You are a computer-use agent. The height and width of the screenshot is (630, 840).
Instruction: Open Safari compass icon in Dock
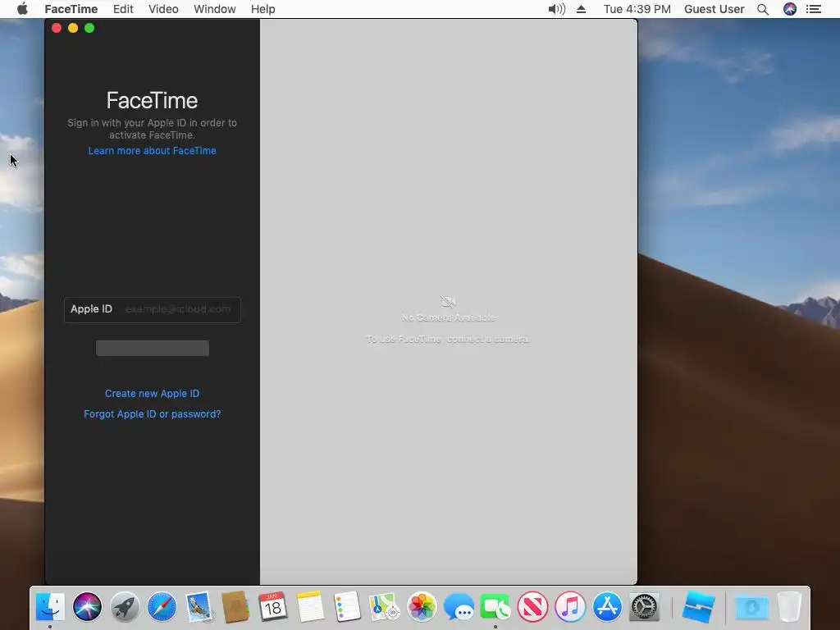click(162, 607)
